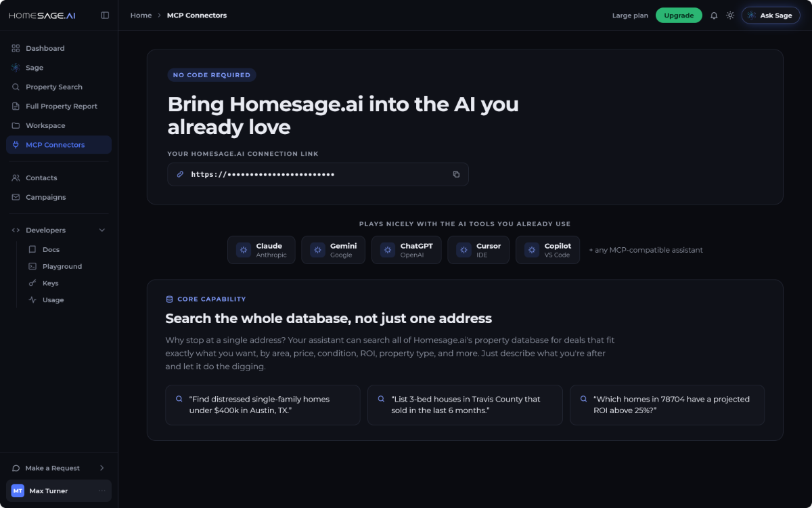
Task: Open Contacts page
Action: [x=59, y=177]
